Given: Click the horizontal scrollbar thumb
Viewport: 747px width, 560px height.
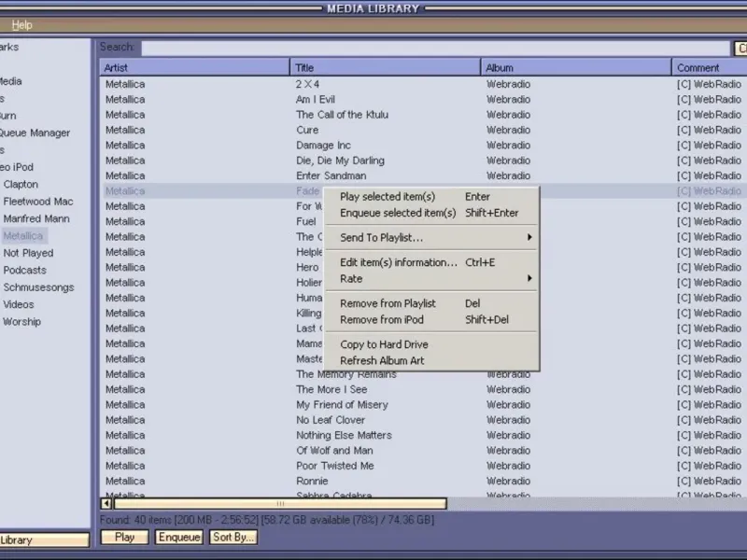Looking at the screenshot, I should click(280, 503).
